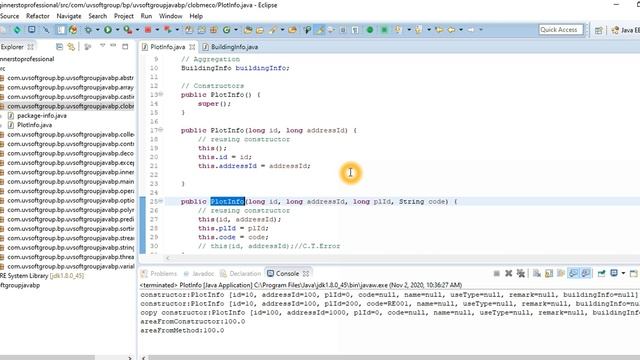
Task: Minimize the Explorer view panel
Action: point(113,46)
